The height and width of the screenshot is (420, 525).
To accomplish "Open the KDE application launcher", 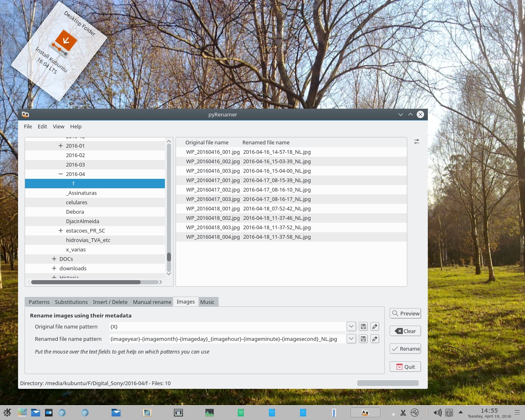I will (7, 413).
